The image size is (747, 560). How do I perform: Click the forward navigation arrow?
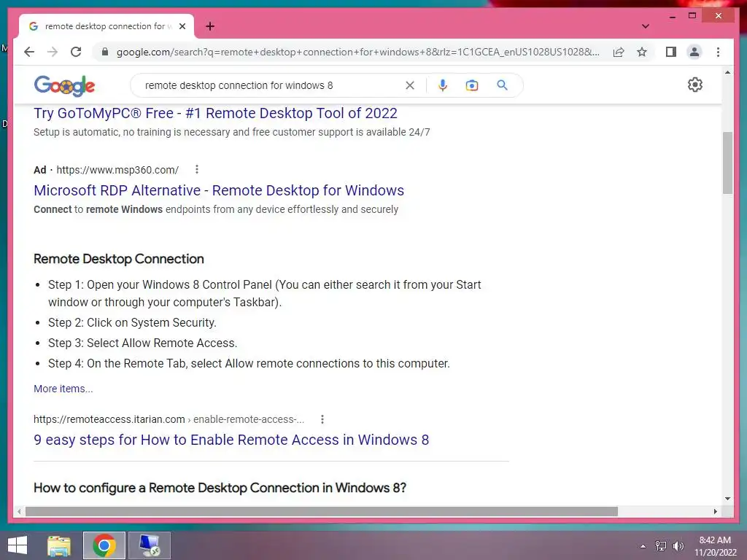click(x=53, y=52)
